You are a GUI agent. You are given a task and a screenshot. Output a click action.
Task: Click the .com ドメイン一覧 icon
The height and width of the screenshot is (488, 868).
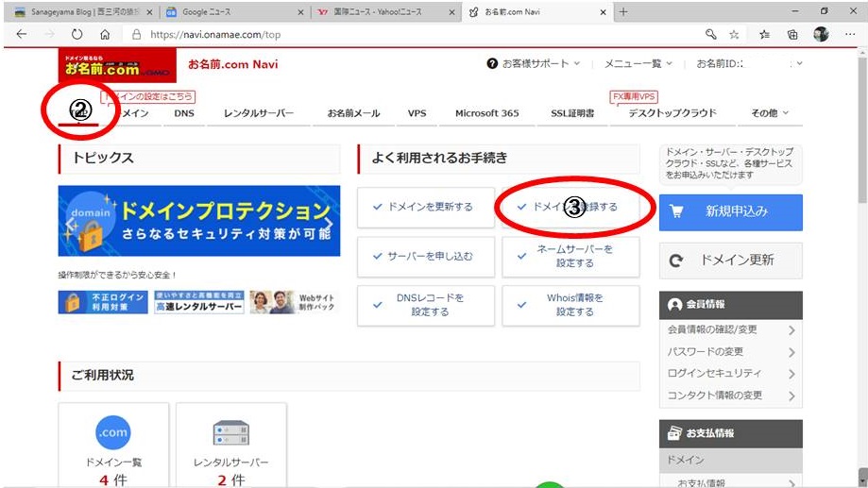[x=113, y=432]
